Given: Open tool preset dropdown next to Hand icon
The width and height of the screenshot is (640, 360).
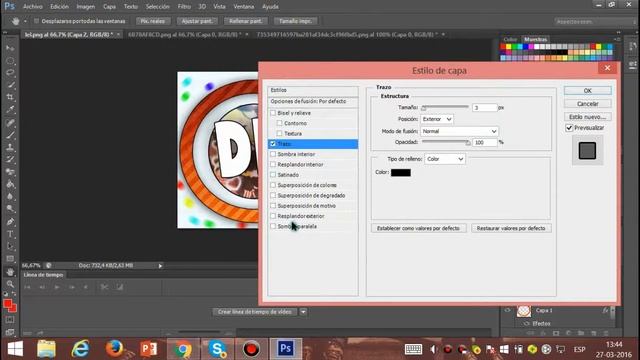Looking at the screenshot, I should click(25, 21).
